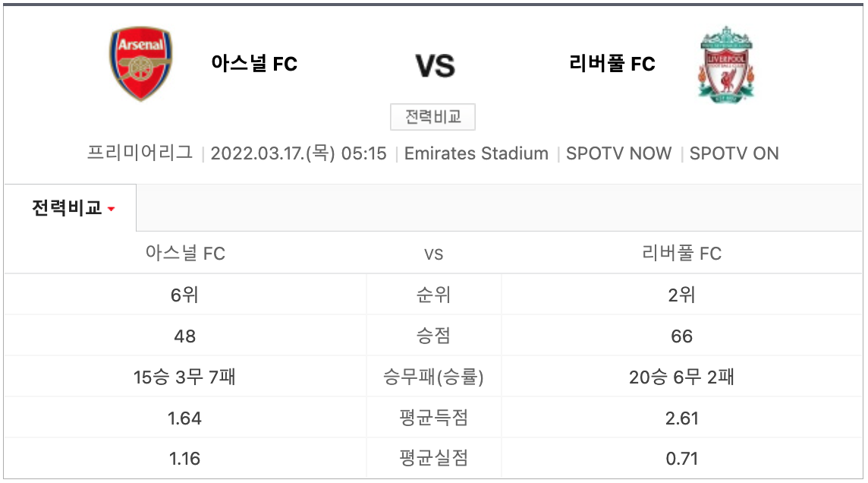Screen dimensions: 868x483
Task: Click the 평균실점 row label
Action: pos(433,458)
